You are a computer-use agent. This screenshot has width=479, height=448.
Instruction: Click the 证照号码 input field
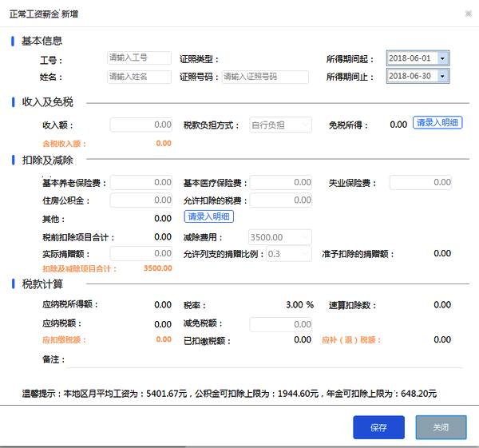point(265,77)
